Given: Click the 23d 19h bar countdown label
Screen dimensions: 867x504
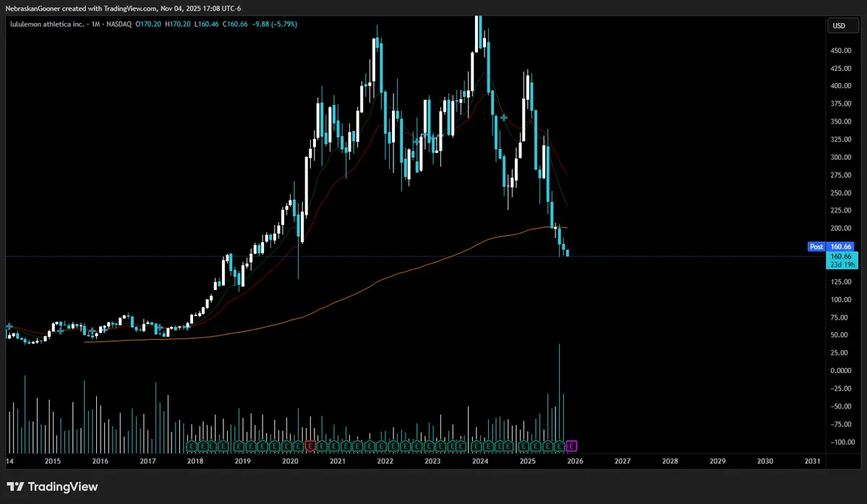Looking at the screenshot, I should [x=841, y=265].
